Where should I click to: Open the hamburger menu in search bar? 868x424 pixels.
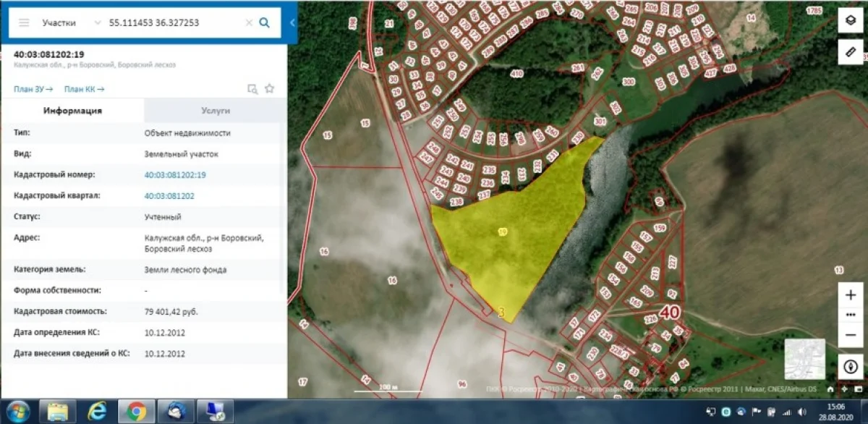point(24,22)
